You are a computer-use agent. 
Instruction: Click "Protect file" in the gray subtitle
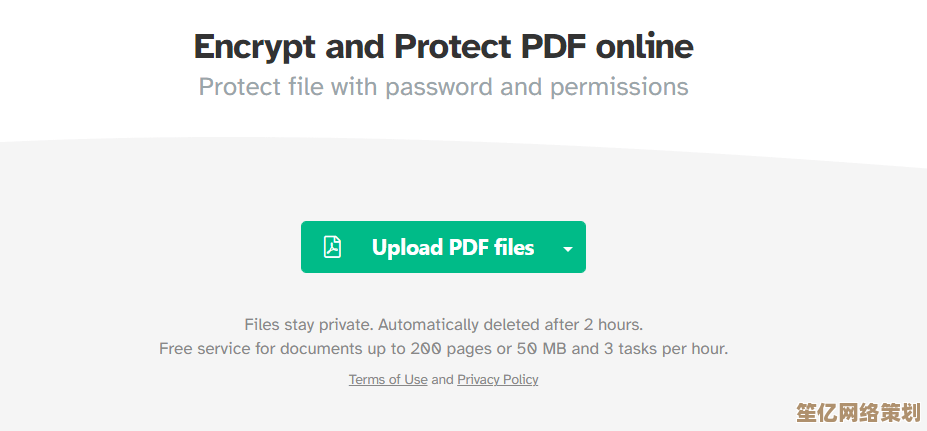click(261, 87)
